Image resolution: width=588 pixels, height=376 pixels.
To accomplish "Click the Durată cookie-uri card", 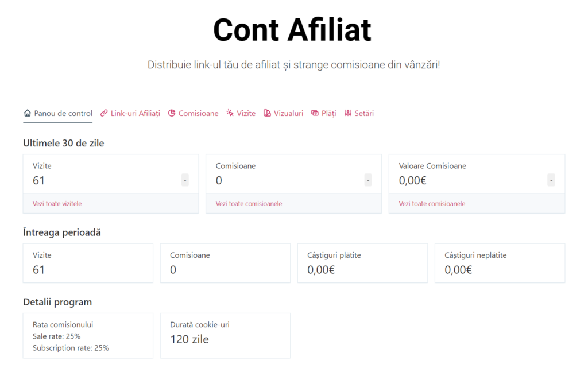I will click(x=225, y=335).
